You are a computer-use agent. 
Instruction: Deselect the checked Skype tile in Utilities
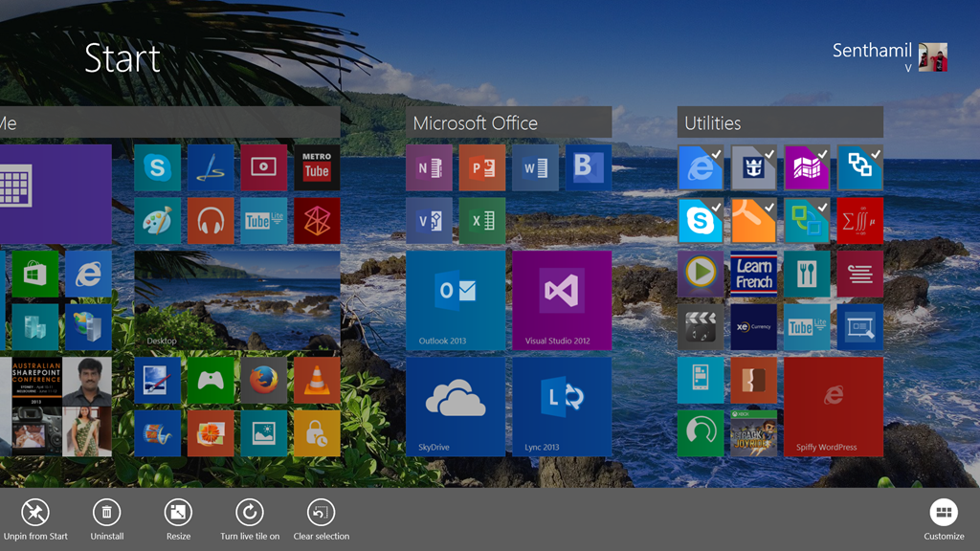(701, 221)
